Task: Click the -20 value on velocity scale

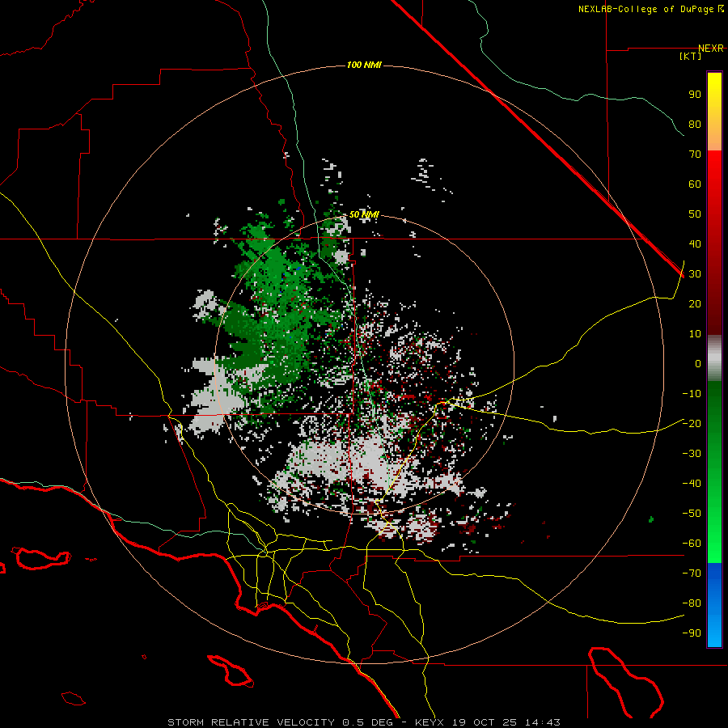Action: 692,423
